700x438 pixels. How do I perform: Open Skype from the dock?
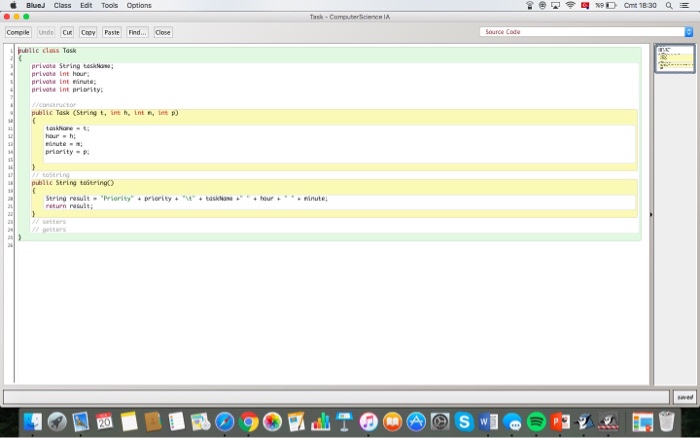[x=464, y=421]
